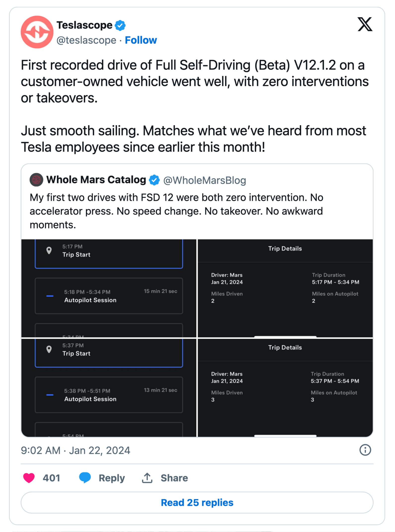Click Teslascope's blue verified badge
This screenshot has width=395, height=532.
[120, 25]
